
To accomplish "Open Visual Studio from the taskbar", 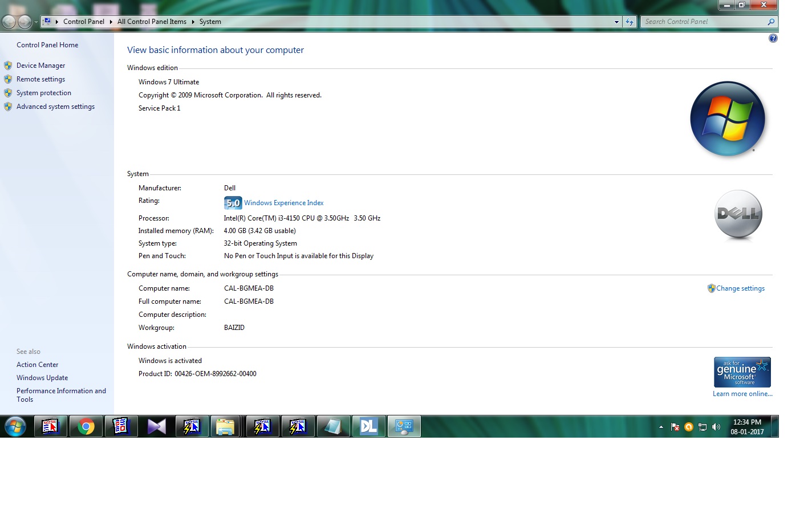I will (x=156, y=426).
